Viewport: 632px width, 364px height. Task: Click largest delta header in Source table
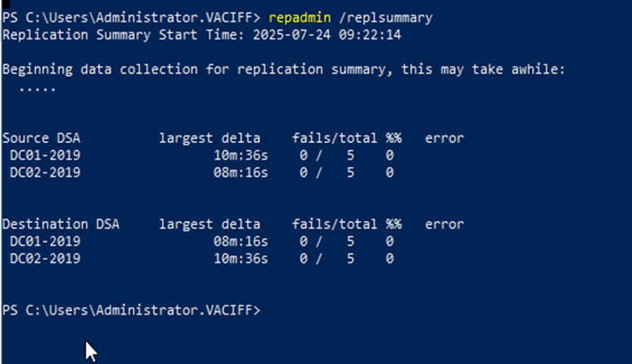coord(209,138)
